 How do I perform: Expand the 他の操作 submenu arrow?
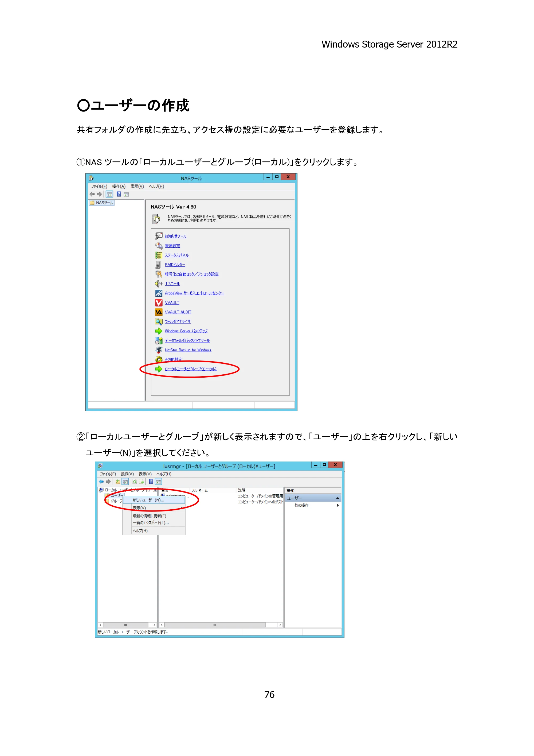(337, 505)
